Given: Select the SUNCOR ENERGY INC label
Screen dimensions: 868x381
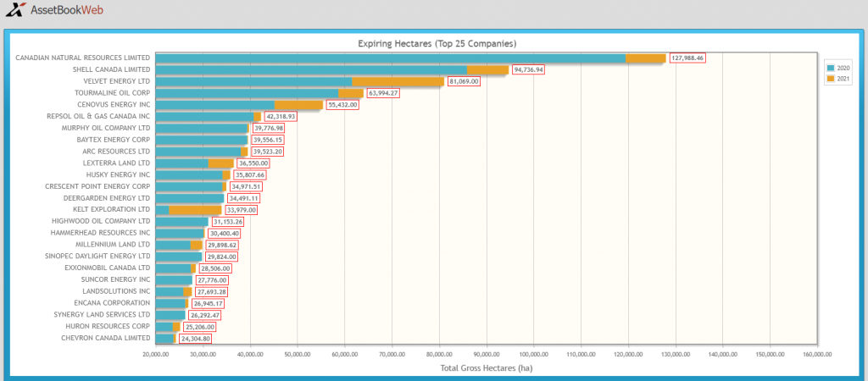Looking at the screenshot, I should coord(115,279).
